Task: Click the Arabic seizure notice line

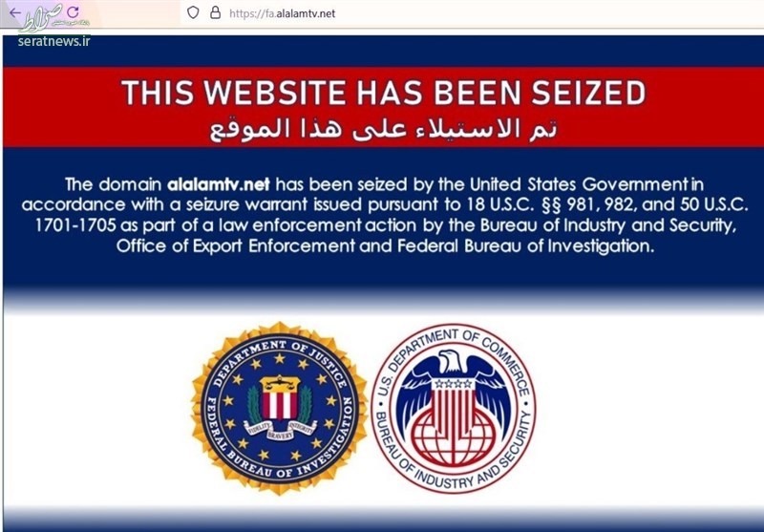Action: point(384,128)
